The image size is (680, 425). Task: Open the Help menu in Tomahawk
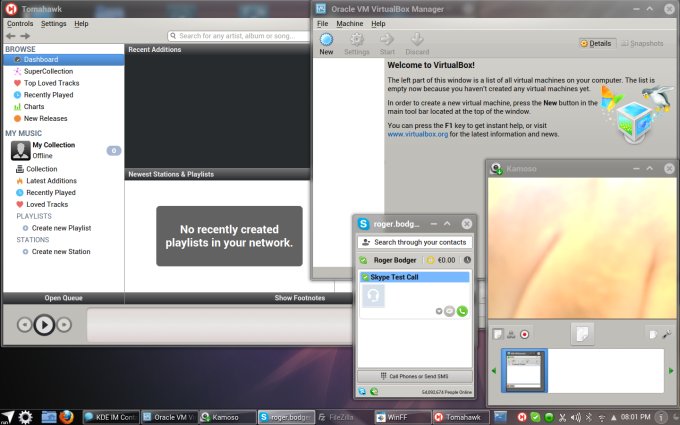pos(81,23)
